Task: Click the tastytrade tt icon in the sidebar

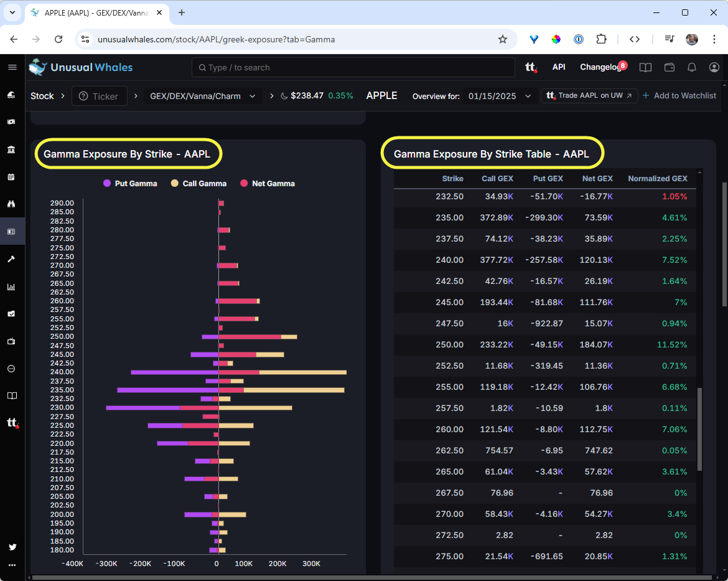Action: click(12, 422)
